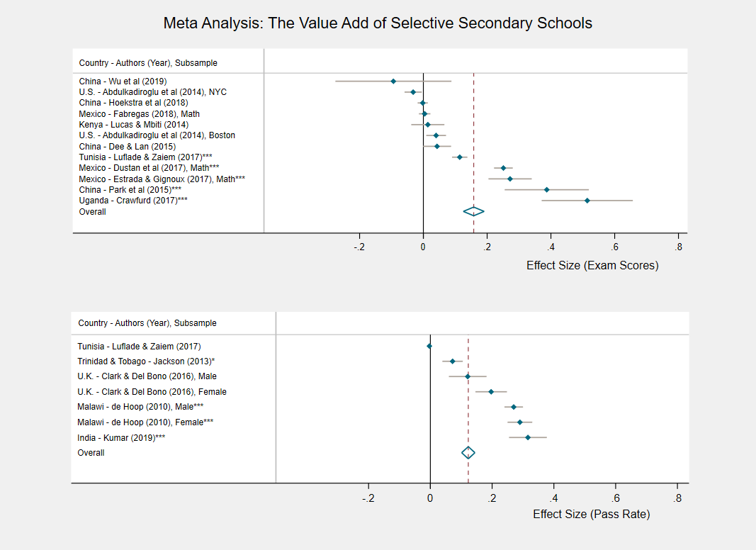Click Malawi - de Hoop (2010), Male label
Viewport: 756px width, 550px height.
click(x=140, y=407)
